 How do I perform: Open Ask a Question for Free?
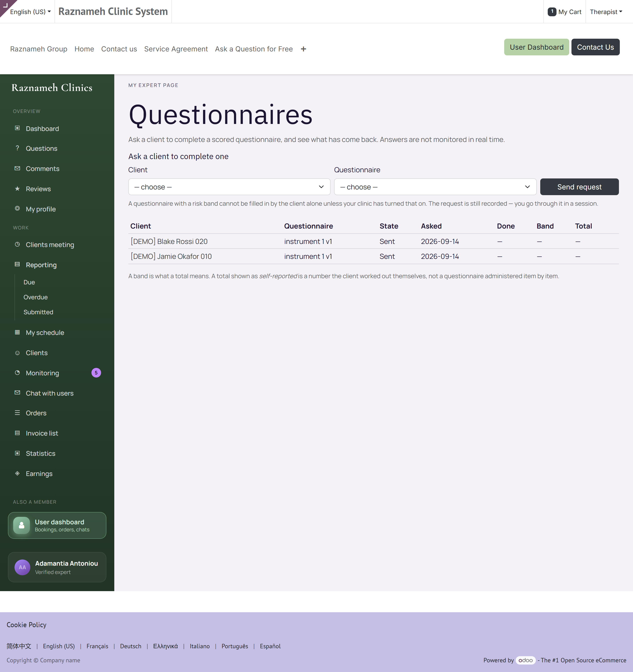click(254, 49)
